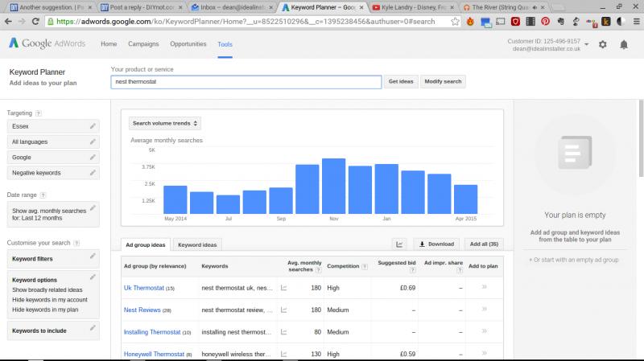Click the November bar in the chart
This screenshot has width=644, height=361.
point(333,185)
